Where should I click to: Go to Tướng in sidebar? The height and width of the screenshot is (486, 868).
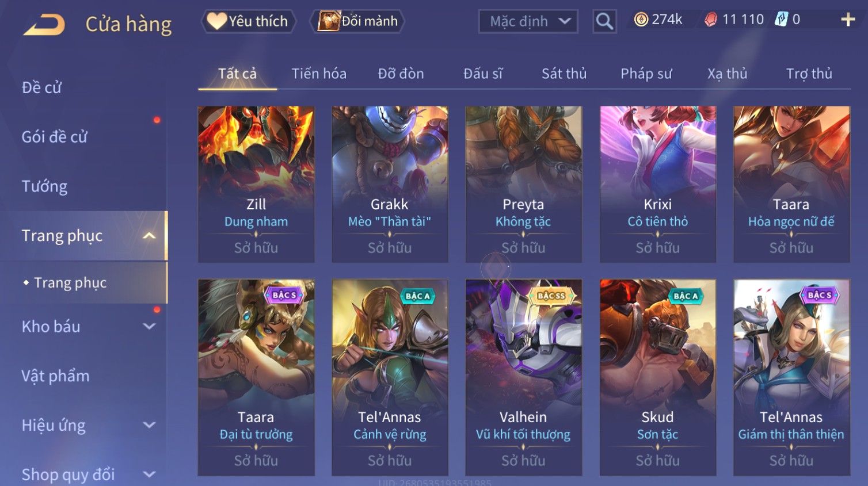pos(44,186)
